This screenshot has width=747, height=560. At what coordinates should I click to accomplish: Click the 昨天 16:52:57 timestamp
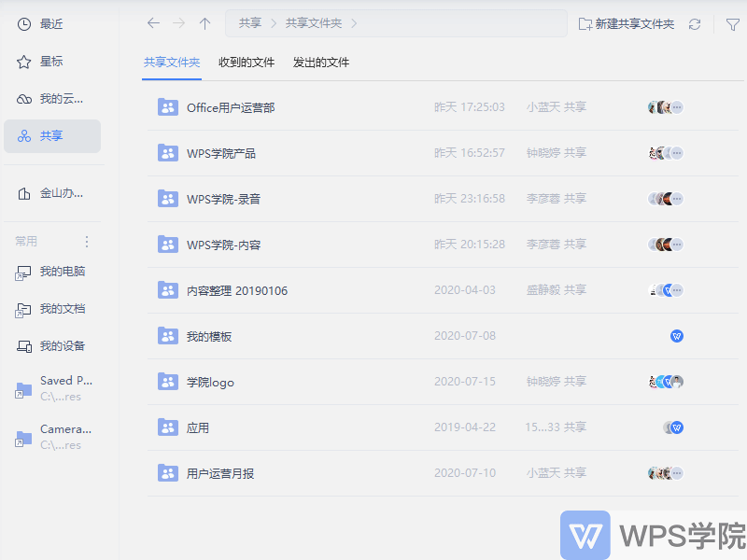470,153
